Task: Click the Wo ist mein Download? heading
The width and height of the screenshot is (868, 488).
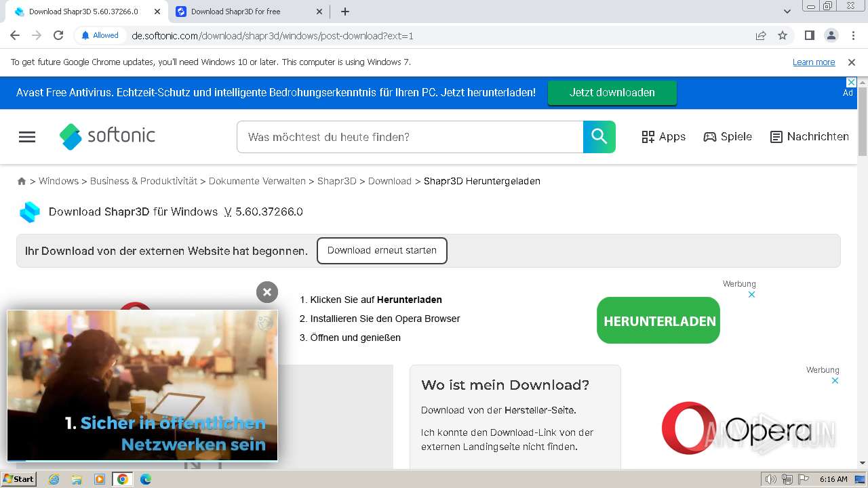Action: click(505, 385)
